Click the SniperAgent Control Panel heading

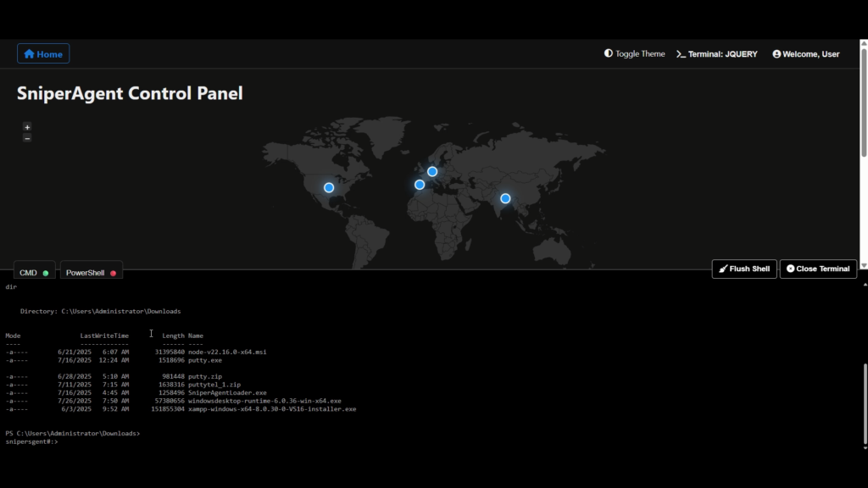pyautogui.click(x=130, y=93)
